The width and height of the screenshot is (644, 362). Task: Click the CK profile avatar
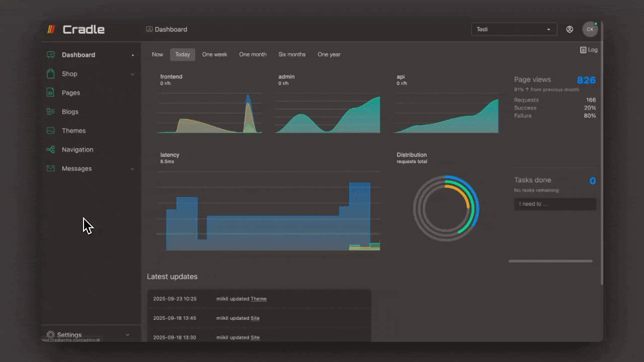pos(590,29)
